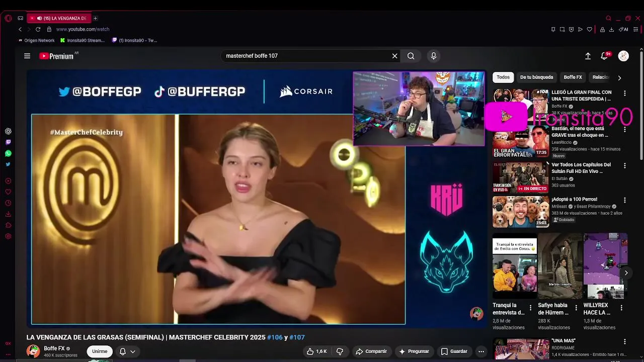
Task: Open the Opera GX main menu logo
Action: tap(8, 18)
